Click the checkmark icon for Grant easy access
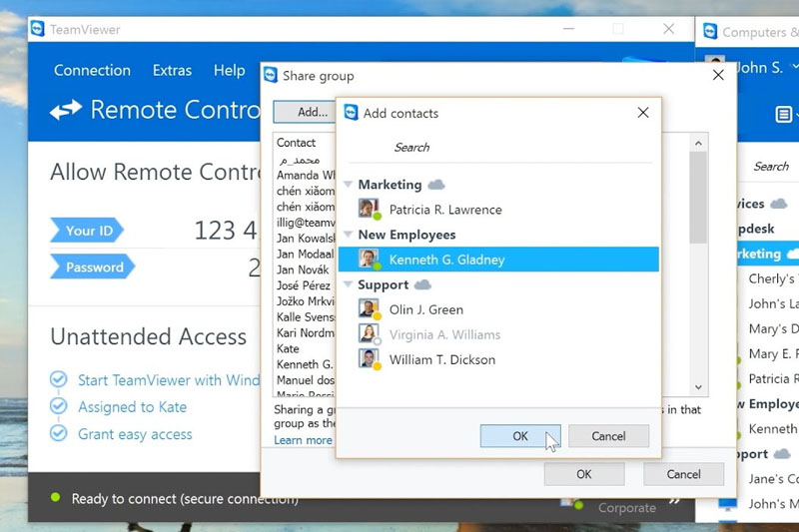The image size is (799, 532). [59, 433]
